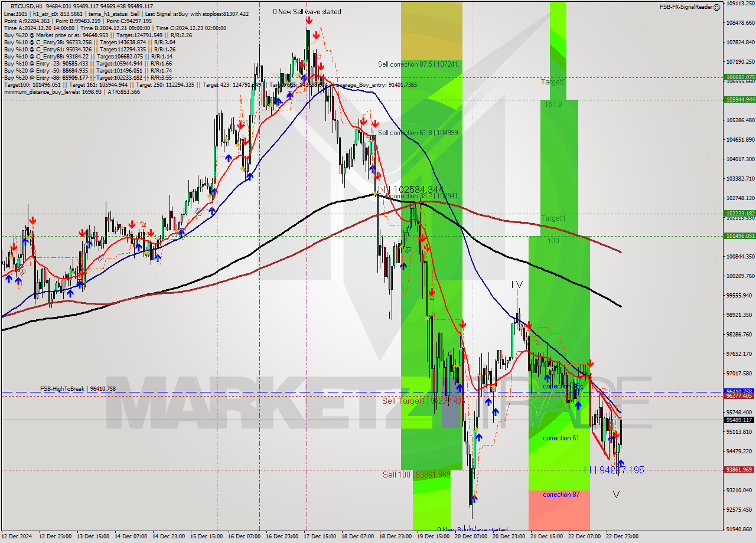Click the 100209.270 price axis value
This screenshot has height=543, width=756.
point(740,276)
